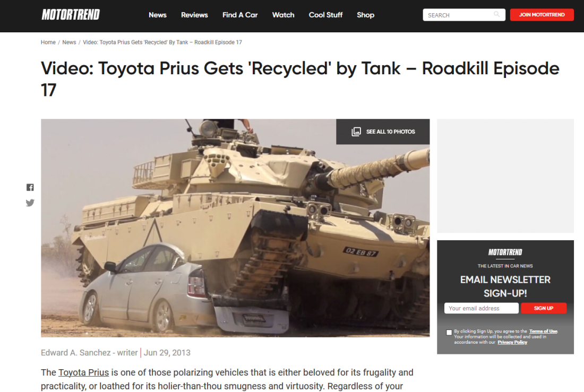Open the Reviews menu
The width and height of the screenshot is (584, 392).
(194, 15)
